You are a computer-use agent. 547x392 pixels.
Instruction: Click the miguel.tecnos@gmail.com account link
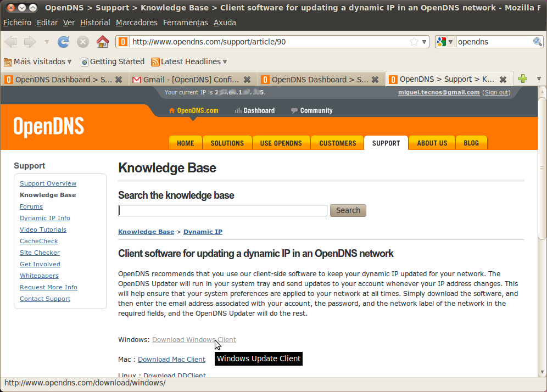(439, 92)
